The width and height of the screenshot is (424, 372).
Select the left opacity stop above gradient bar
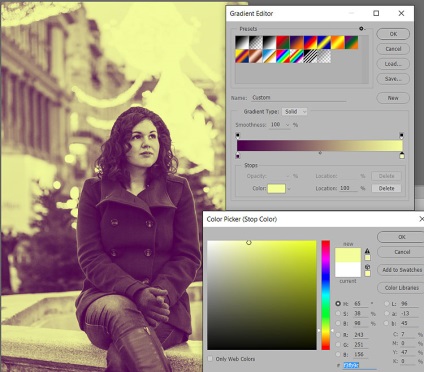click(238, 135)
